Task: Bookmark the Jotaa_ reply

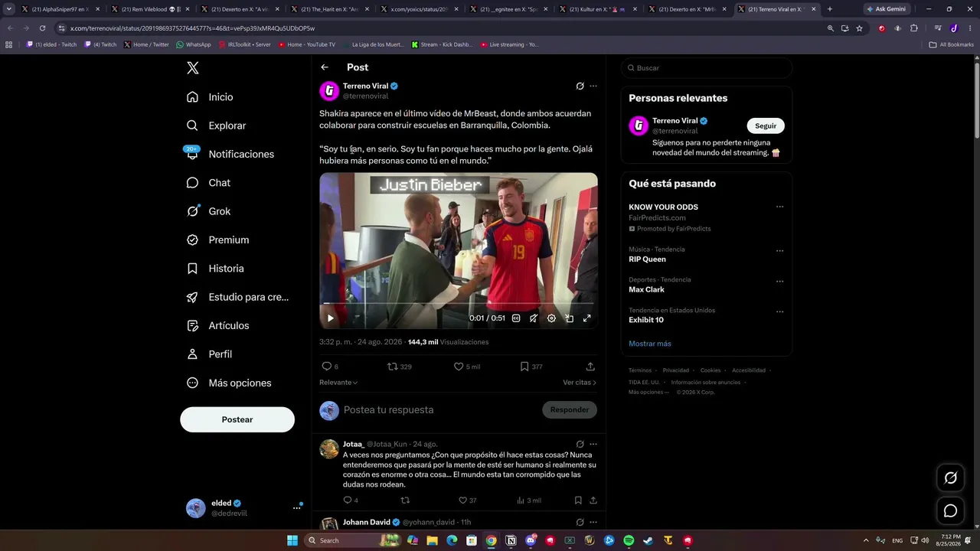Action: pos(578,500)
